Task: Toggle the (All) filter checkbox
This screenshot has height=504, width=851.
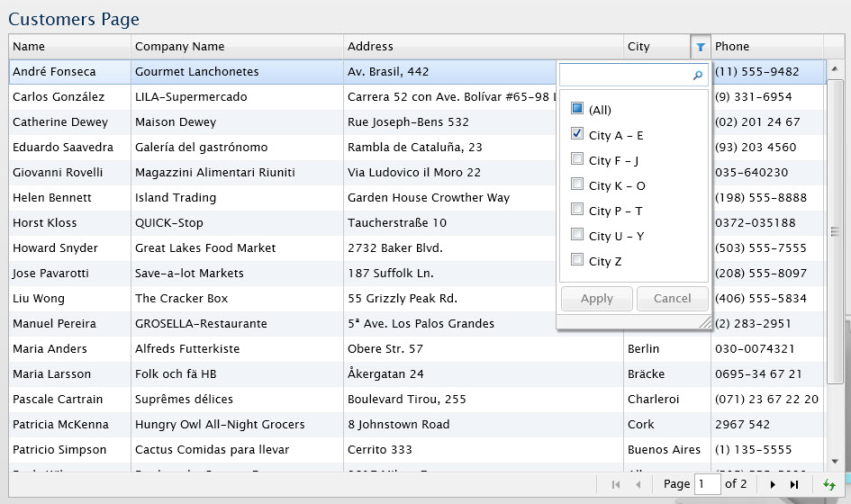Action: tap(577, 109)
